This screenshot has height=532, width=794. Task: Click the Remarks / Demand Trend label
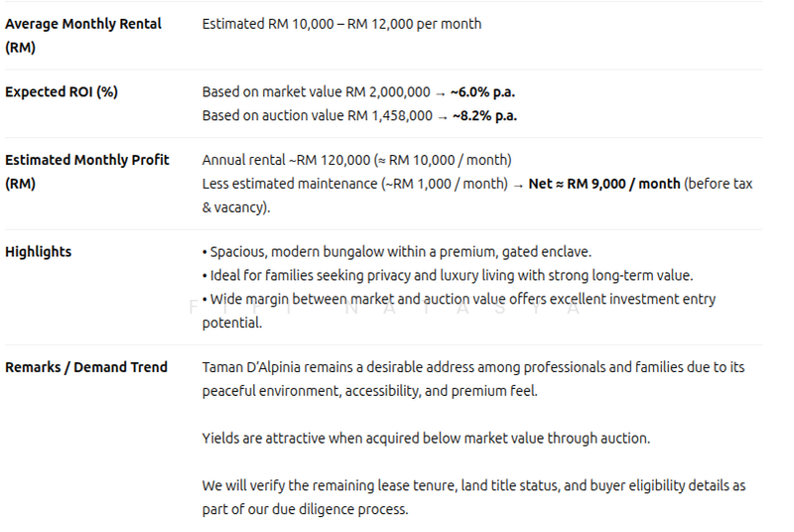86,366
